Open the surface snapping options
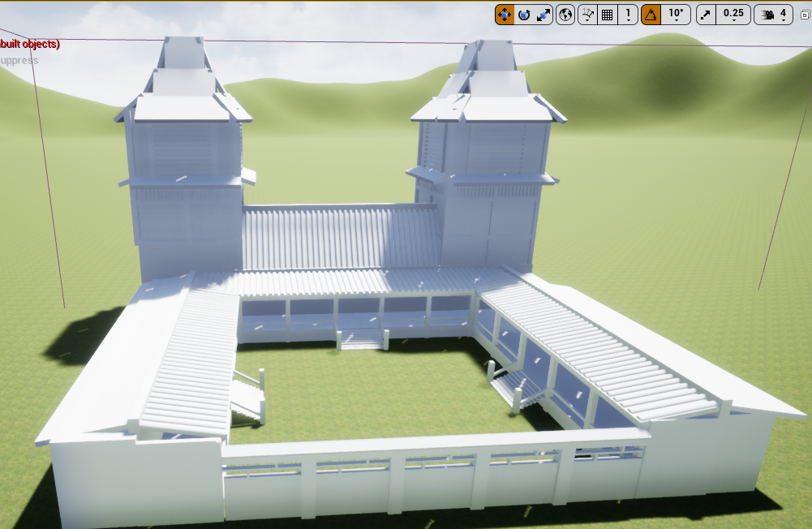This screenshot has width=812, height=529. tap(587, 15)
